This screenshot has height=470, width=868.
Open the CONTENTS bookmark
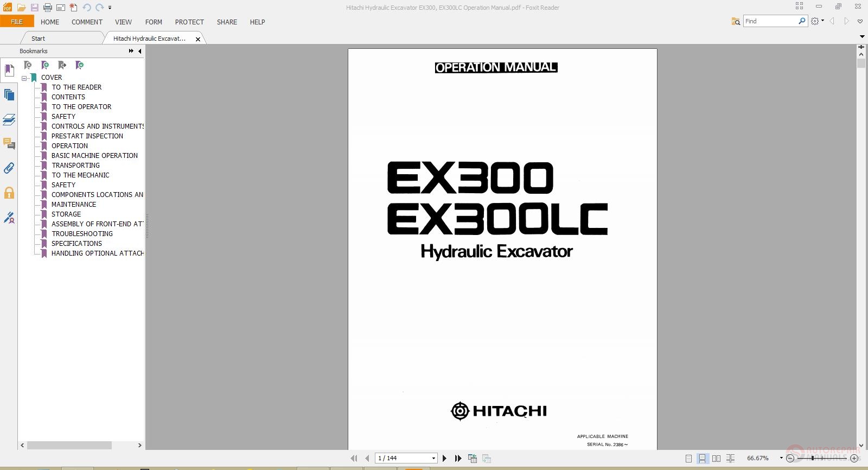coord(68,97)
